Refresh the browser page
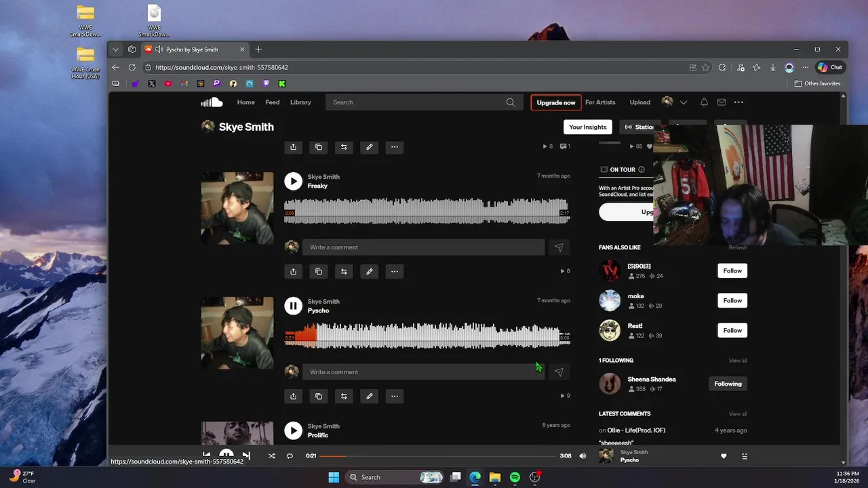The height and width of the screenshot is (488, 868). [132, 67]
